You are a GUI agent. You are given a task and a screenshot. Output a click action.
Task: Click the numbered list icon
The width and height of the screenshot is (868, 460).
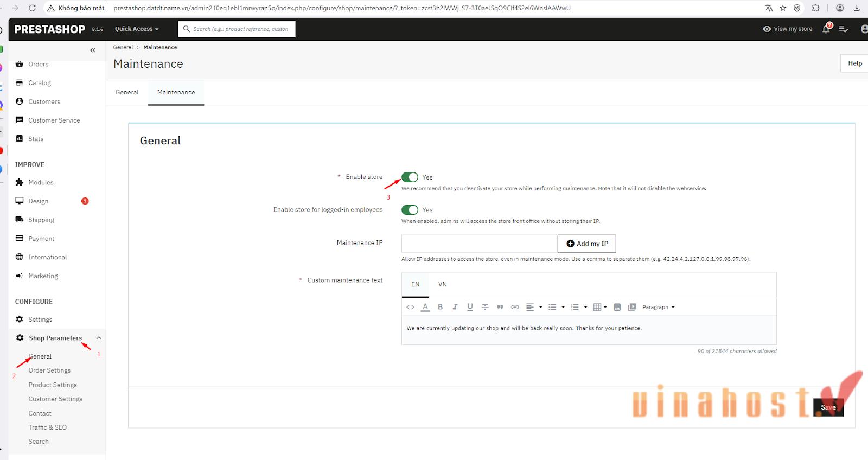click(x=575, y=307)
